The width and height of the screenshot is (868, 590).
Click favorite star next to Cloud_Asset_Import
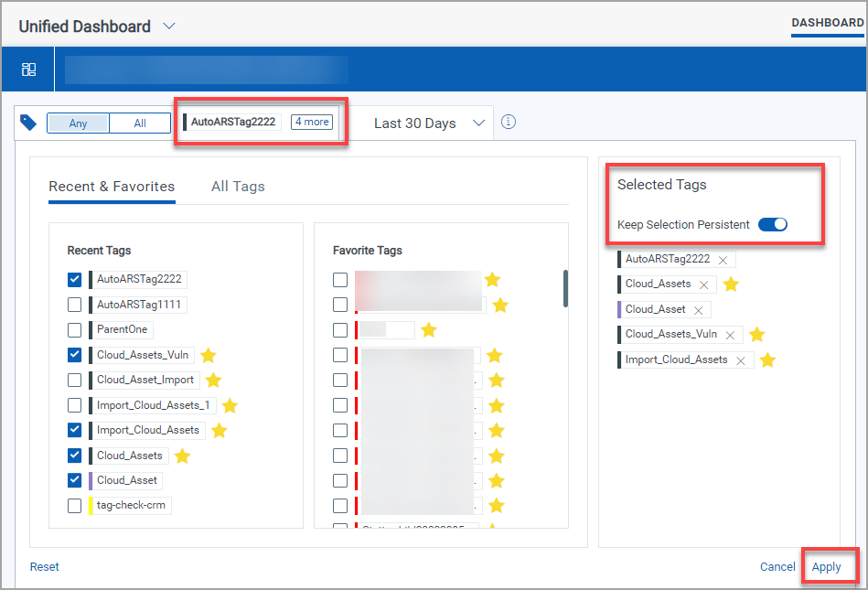[213, 380]
